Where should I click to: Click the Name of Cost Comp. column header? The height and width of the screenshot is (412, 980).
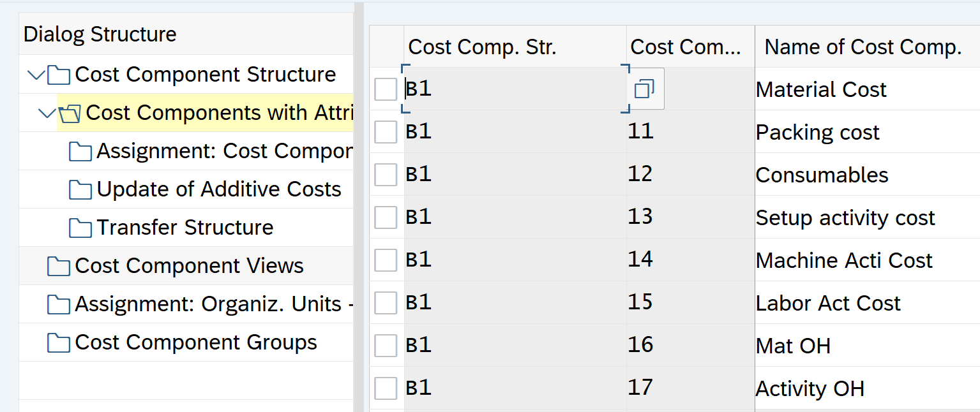coord(863,47)
